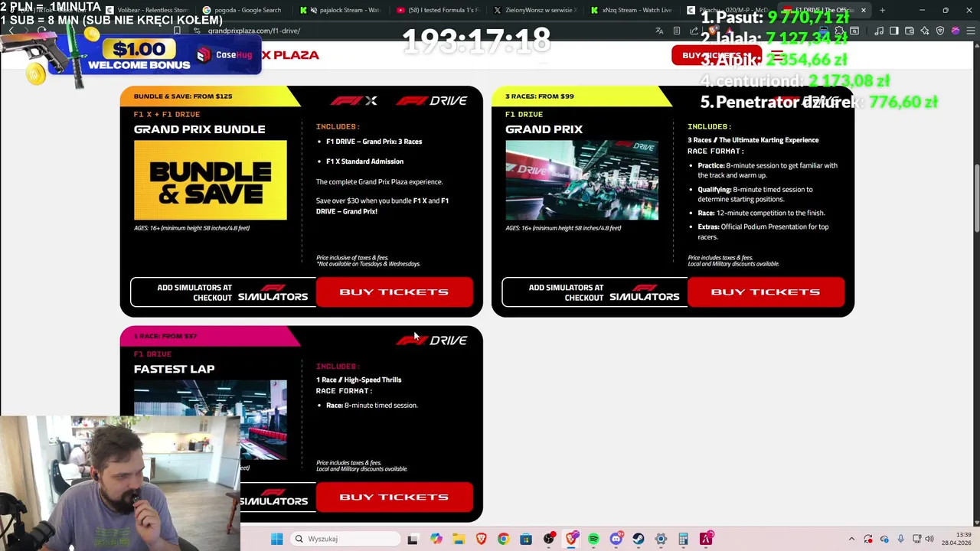Open Calculator from the taskbar

(683, 539)
